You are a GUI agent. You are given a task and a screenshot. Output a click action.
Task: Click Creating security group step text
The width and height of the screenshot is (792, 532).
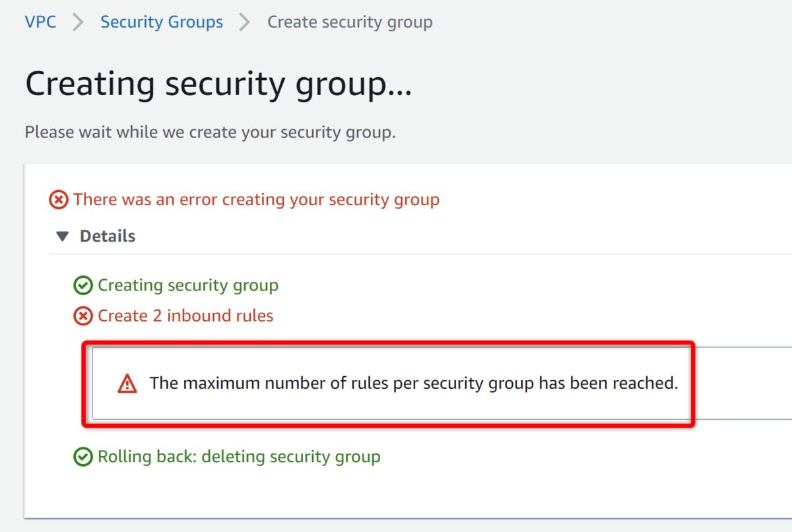[x=188, y=286]
